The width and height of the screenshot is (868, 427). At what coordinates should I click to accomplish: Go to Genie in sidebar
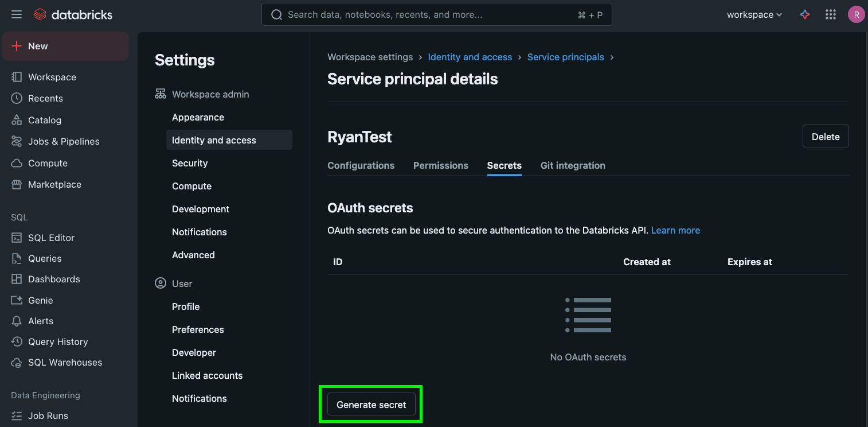40,300
